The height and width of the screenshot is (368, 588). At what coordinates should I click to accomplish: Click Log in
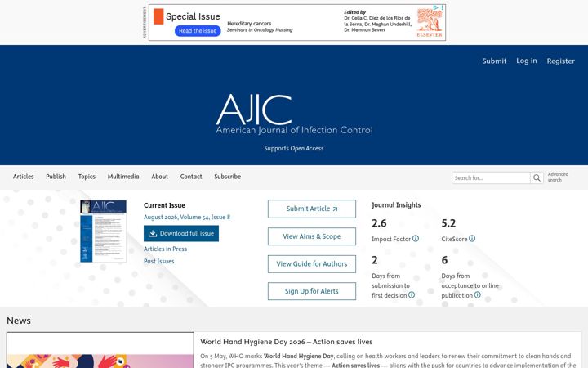click(527, 61)
